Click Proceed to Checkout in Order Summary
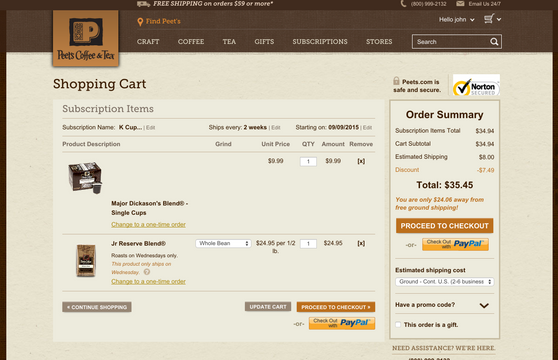Image resolution: width=558 pixels, height=360 pixels. (444, 226)
